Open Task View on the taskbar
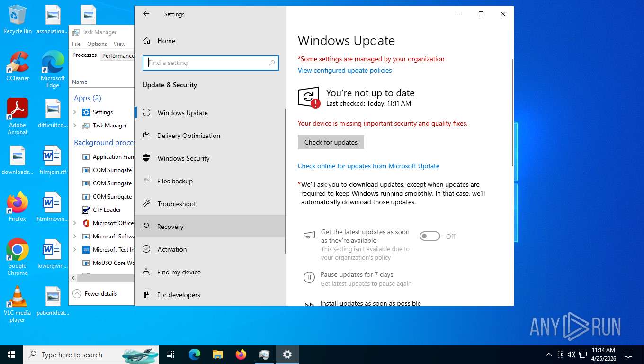 170,355
